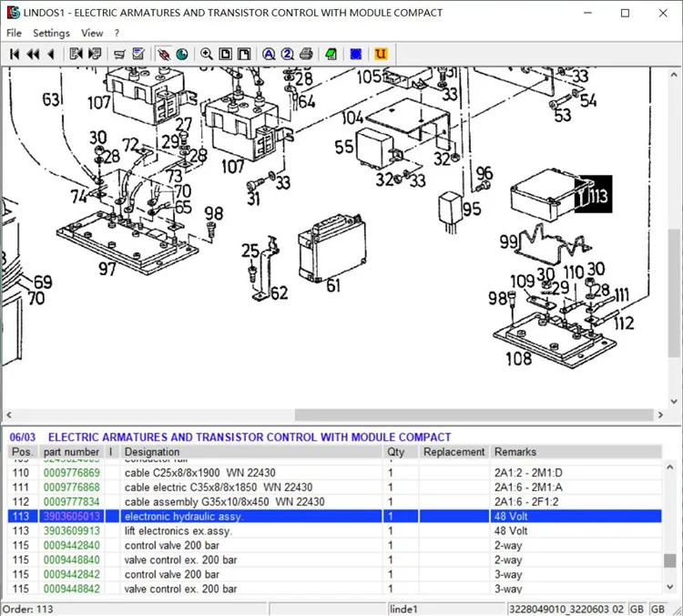Click the green book icon
The image size is (683, 616).
pos(331,54)
